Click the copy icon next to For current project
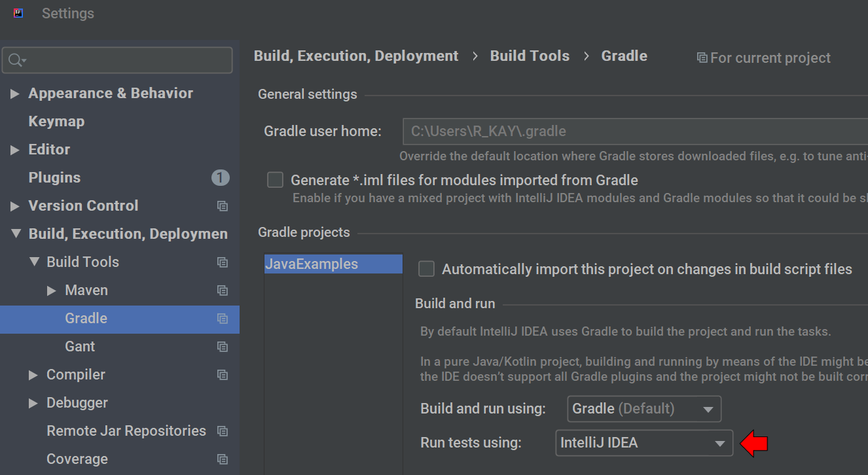 coord(702,58)
